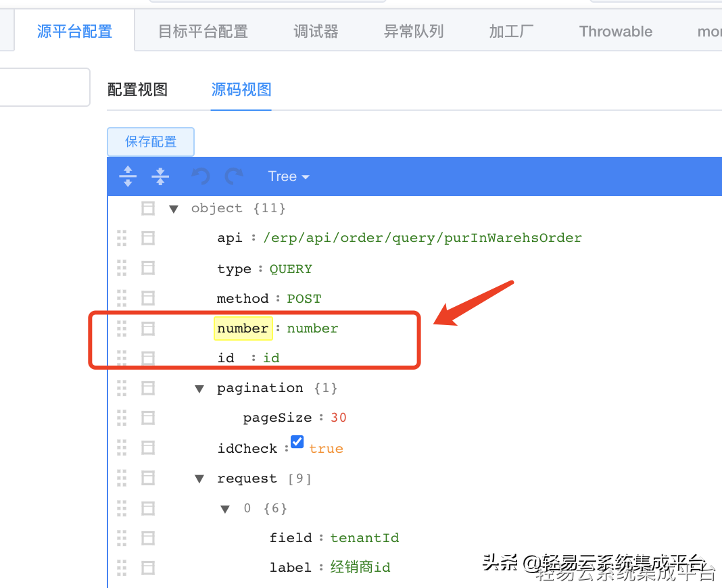Open action menu for 0 {6} row
This screenshot has height=588, width=722.
pyautogui.click(x=148, y=508)
